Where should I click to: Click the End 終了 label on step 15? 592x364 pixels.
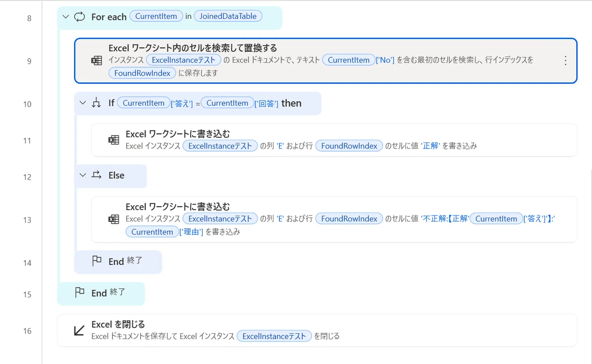coord(108,293)
